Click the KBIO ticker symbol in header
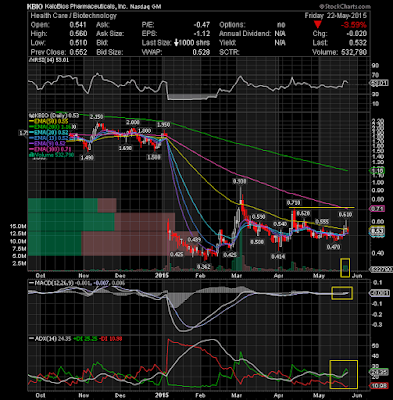 [34, 6]
